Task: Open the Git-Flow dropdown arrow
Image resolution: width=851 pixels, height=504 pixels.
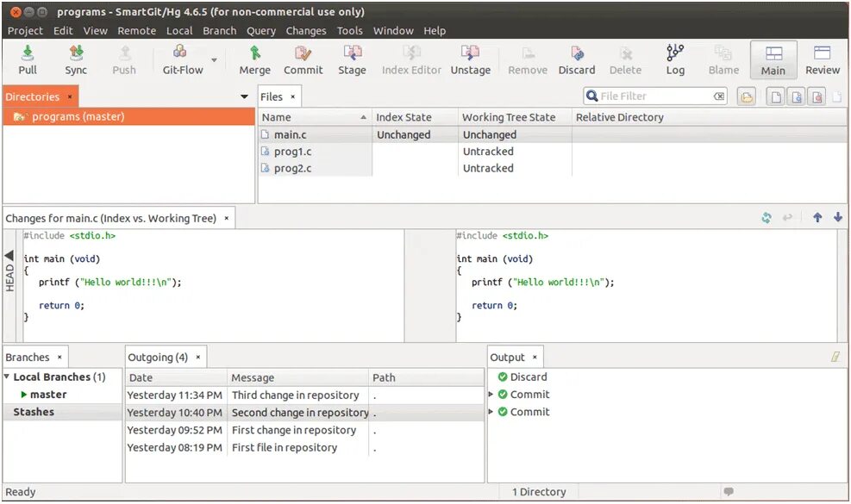Action: (x=215, y=59)
